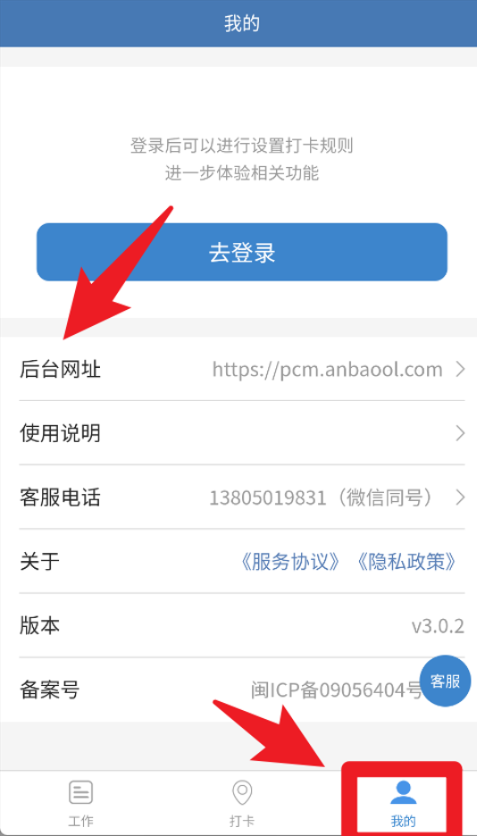477x836 pixels.
Task: Select the 使用说明 list item
Action: tap(242, 433)
